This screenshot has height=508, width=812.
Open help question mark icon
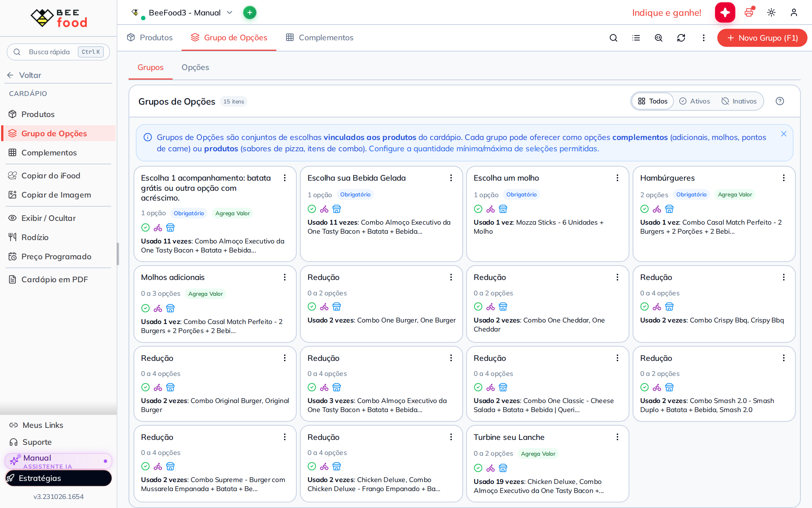tap(780, 101)
